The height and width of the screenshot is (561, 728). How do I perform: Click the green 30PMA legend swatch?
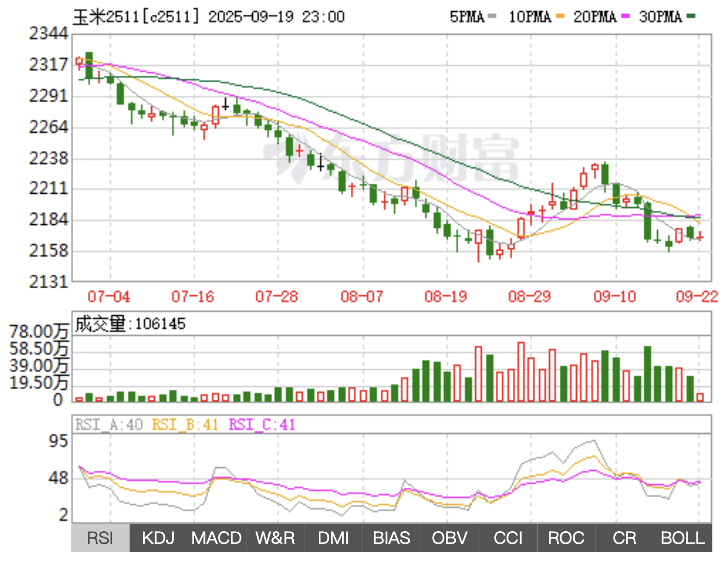tap(690, 17)
